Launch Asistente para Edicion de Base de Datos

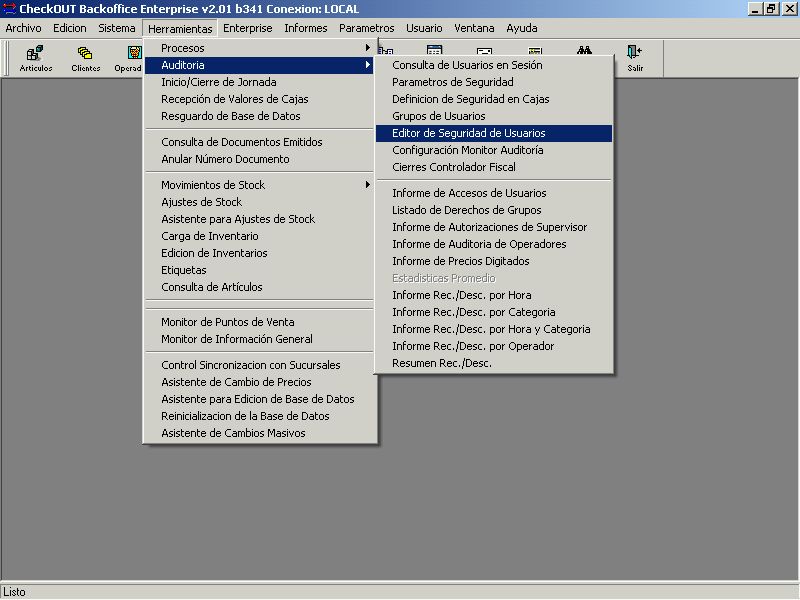259,399
